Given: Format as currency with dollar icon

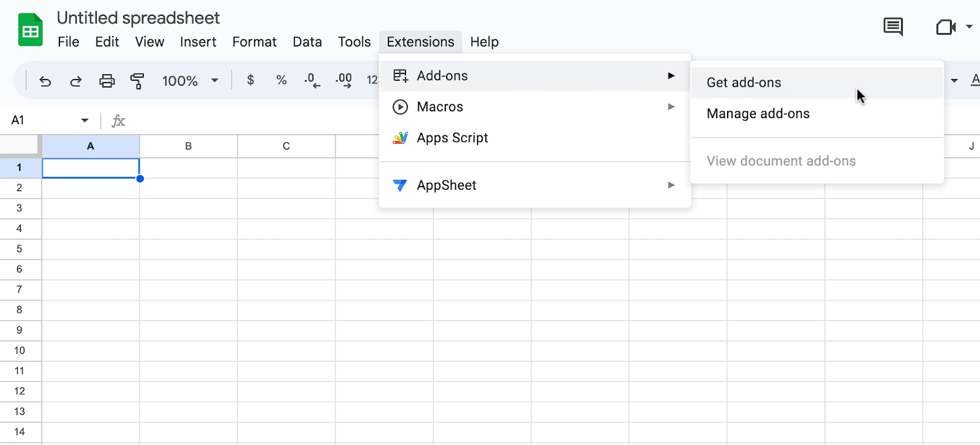Looking at the screenshot, I should click(251, 80).
